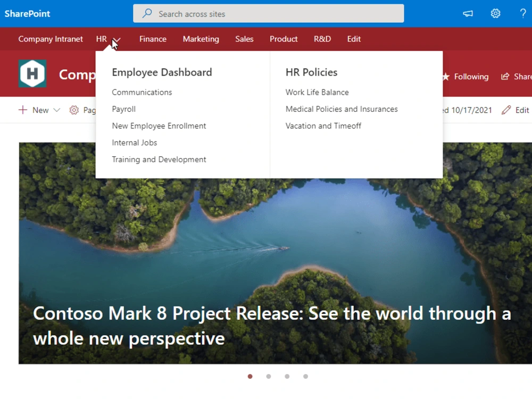Click the SharePoint app title
The width and height of the screenshot is (532, 399).
(27, 14)
